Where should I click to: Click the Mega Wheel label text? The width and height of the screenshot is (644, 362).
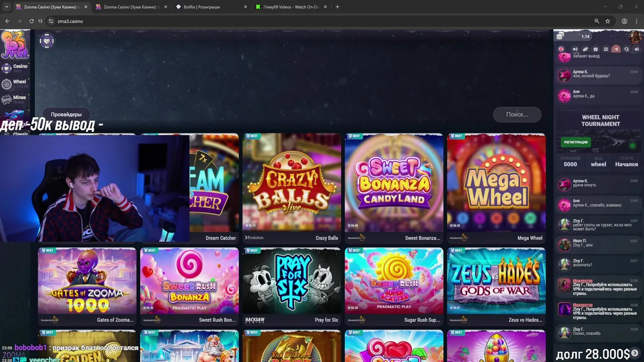coord(530,238)
